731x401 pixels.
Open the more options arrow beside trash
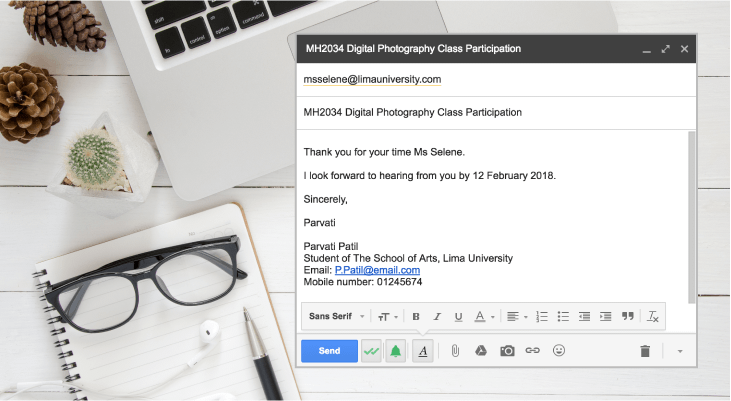(x=680, y=351)
